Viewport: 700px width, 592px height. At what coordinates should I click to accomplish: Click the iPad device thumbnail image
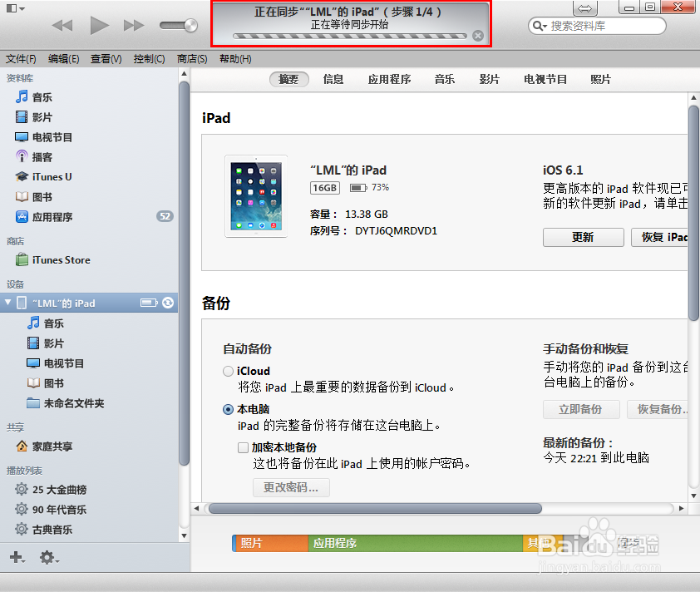[x=256, y=196]
